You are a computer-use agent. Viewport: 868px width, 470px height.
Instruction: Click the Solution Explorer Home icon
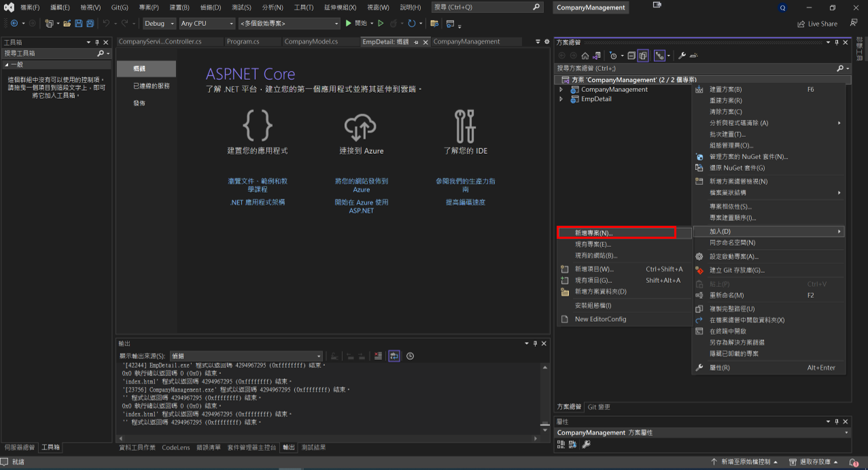585,56
